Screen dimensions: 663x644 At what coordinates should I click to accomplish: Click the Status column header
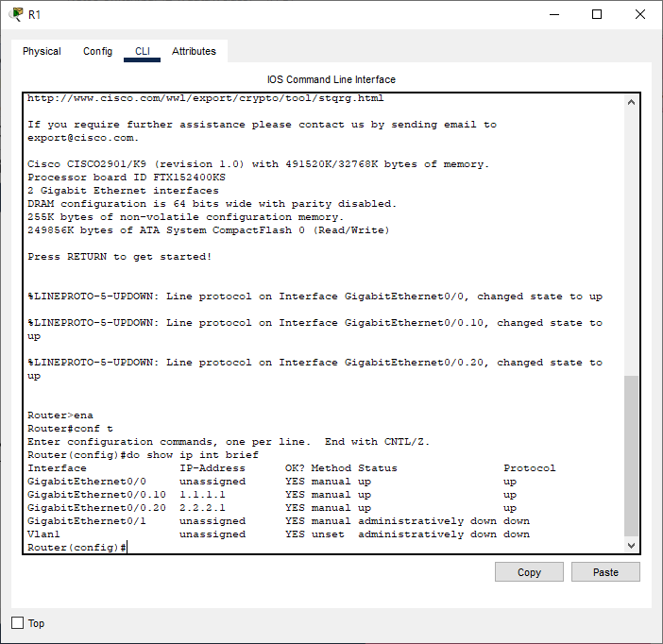click(377, 468)
